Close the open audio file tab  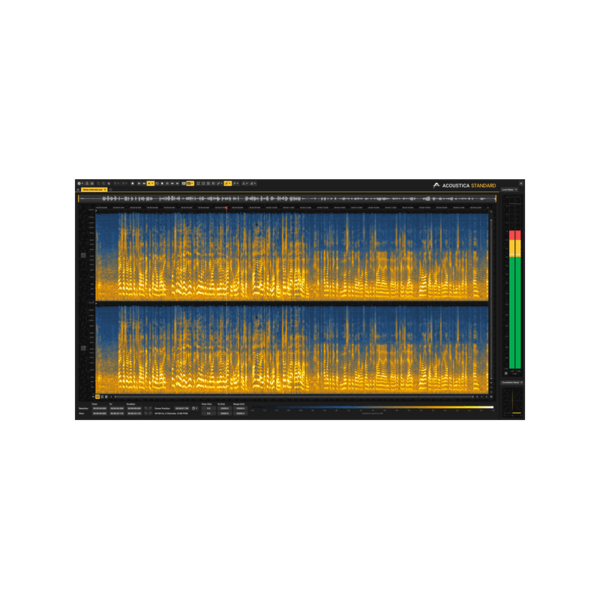click(105, 189)
